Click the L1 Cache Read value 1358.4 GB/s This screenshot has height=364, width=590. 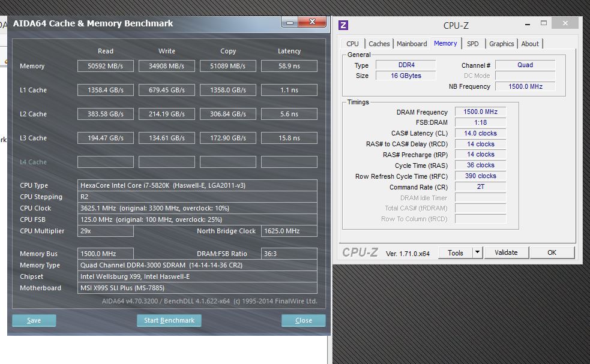[106, 90]
